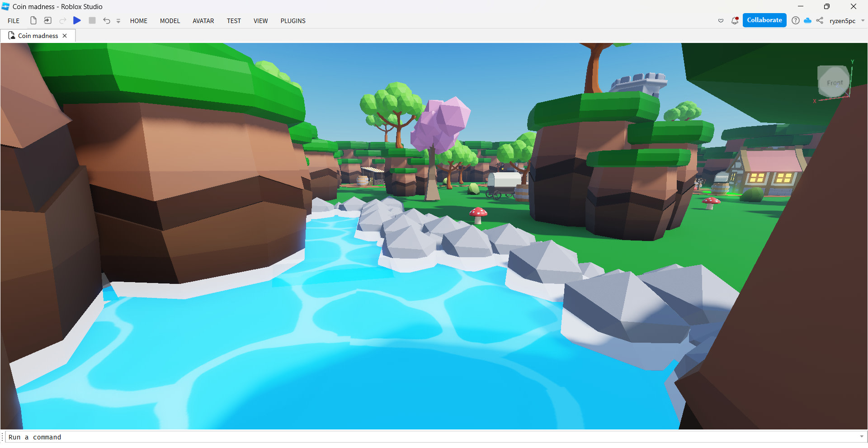The image size is (868, 448).
Task: Open the FILE menu
Action: (14, 21)
